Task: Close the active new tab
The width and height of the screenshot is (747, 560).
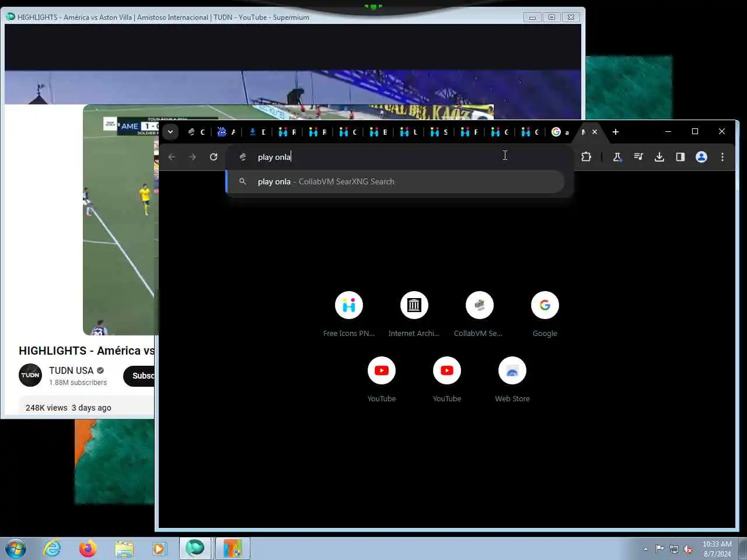Action: point(595,132)
